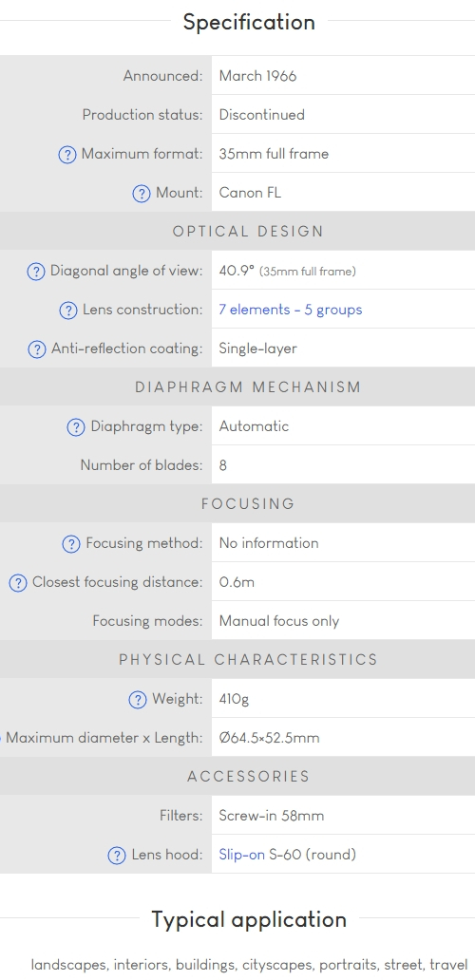Click the Canon FL mount value
This screenshot has width=475, height=980.
point(250,193)
